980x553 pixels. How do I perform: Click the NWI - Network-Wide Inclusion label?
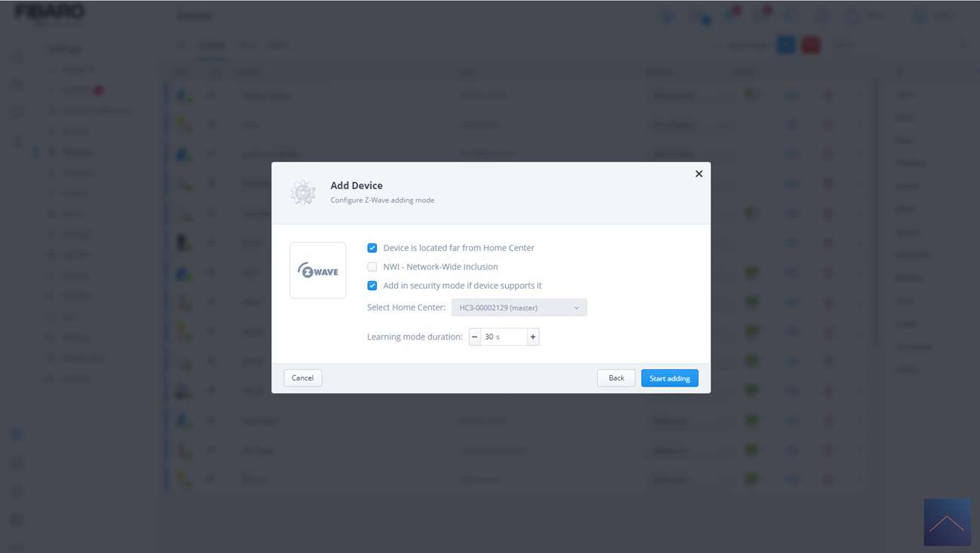[x=440, y=267]
